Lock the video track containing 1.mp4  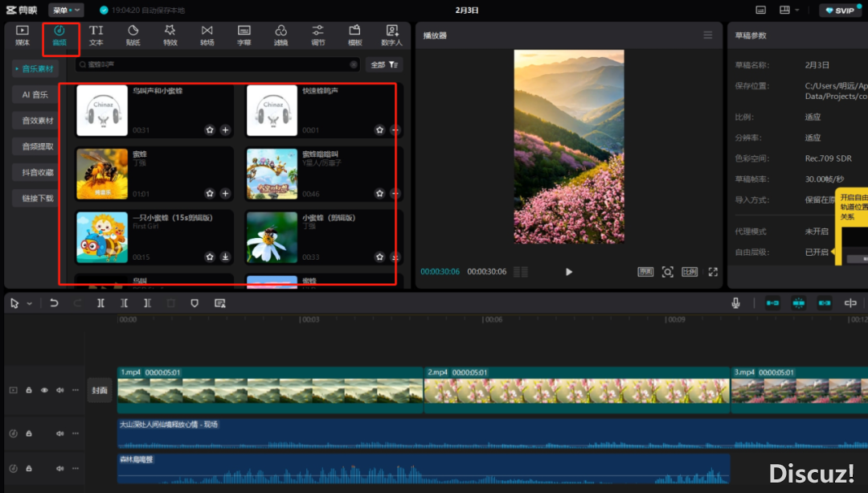click(29, 391)
